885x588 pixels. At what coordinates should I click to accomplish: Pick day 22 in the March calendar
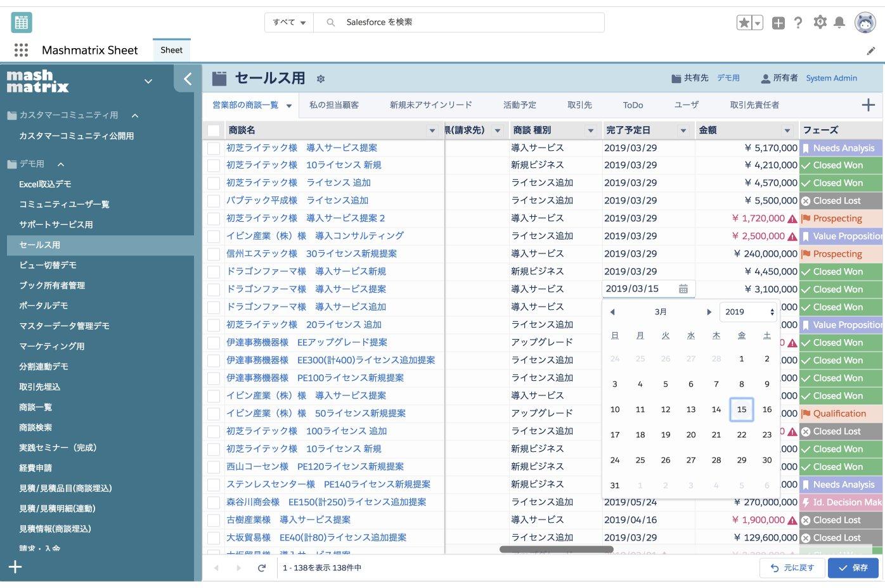742,435
